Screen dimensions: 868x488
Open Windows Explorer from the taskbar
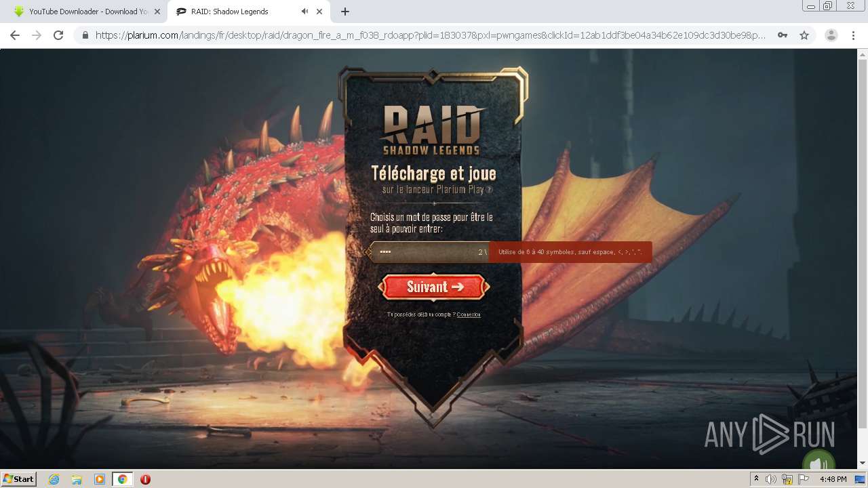(77, 479)
